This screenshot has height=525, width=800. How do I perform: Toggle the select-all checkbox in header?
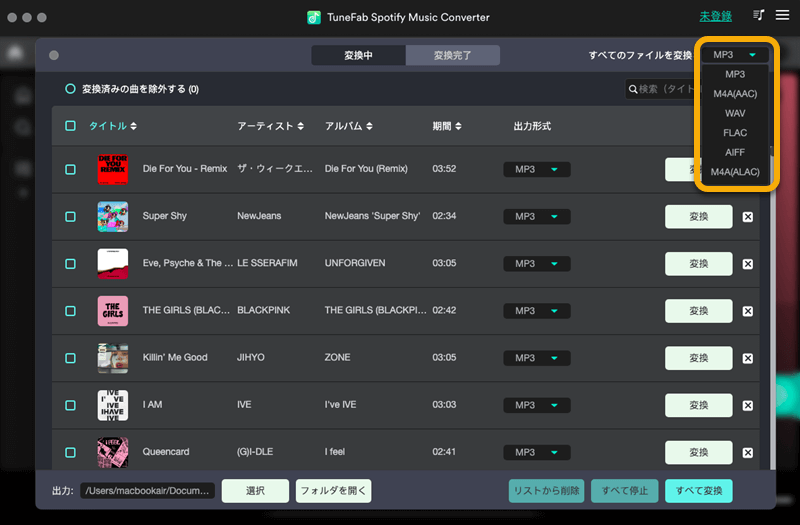(x=70, y=126)
